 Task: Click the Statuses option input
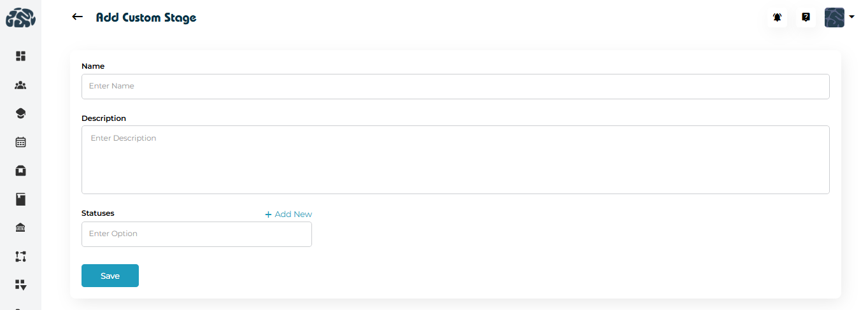(x=197, y=234)
